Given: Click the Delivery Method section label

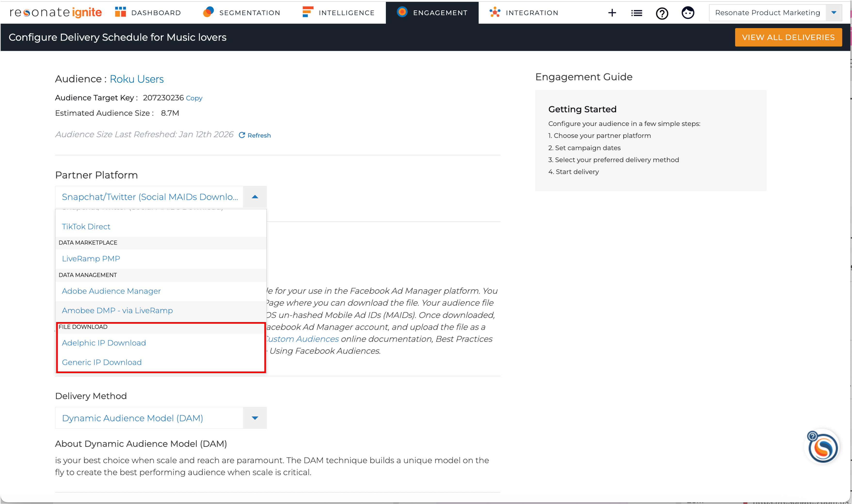Looking at the screenshot, I should coord(91,396).
